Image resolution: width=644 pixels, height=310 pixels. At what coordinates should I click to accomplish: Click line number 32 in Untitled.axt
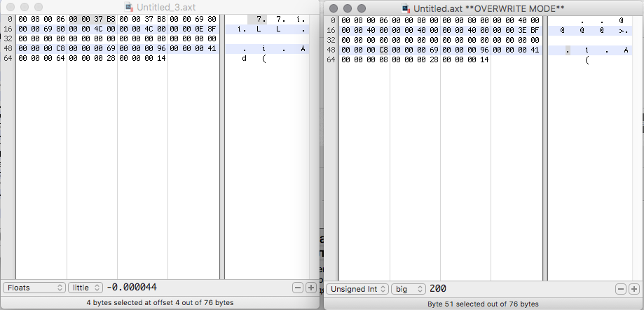(332, 40)
